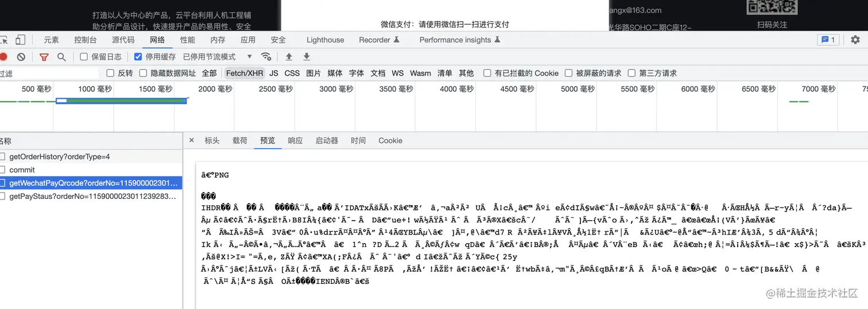Activate the inspect element picker icon
This screenshot has height=309, width=868.
click(x=3, y=40)
